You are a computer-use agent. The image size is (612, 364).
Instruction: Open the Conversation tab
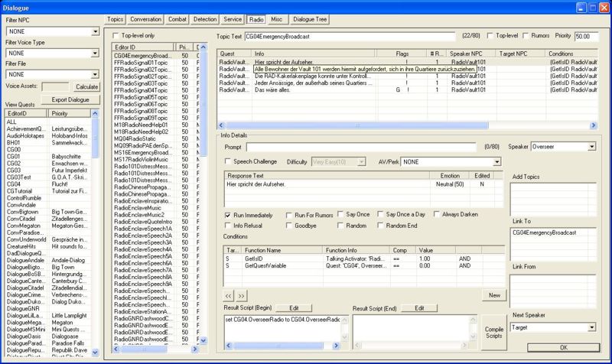(145, 19)
